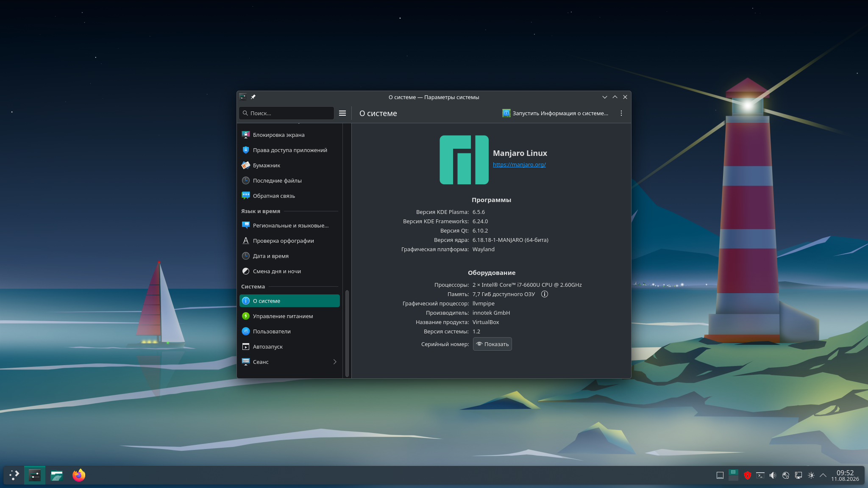Open the red shield update notifier
The image size is (868, 488).
pos(748,475)
